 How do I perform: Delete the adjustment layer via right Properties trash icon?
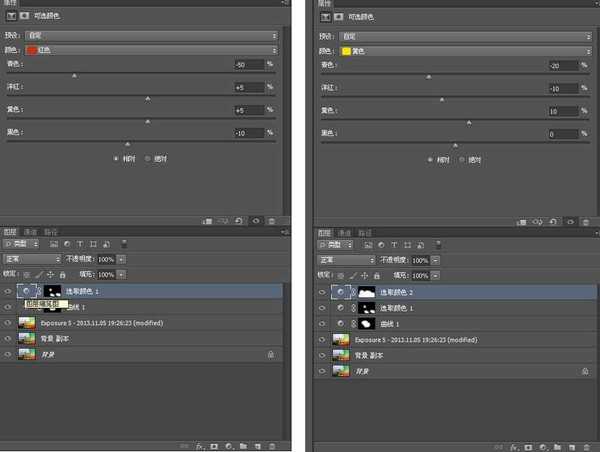(584, 221)
